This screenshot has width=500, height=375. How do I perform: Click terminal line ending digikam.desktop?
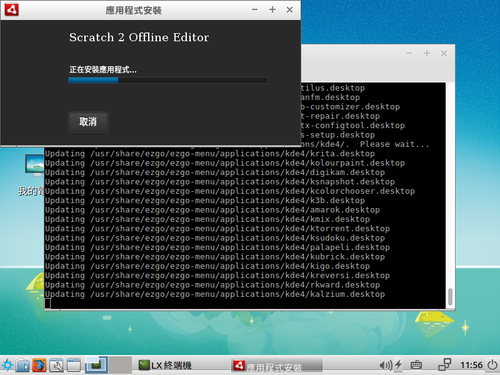coord(215,172)
